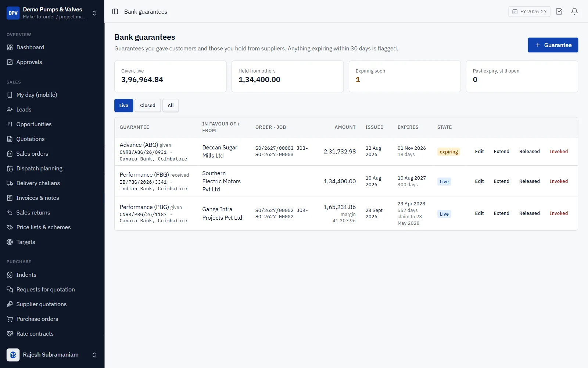This screenshot has width=588, height=368.
Task: Open Rate contracts
Action: 52,334
